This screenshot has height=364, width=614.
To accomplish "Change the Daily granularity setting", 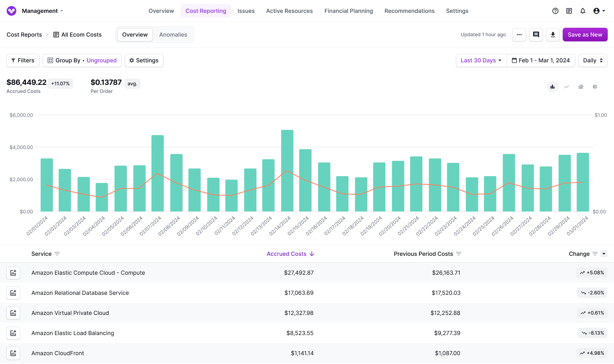I will [x=593, y=60].
